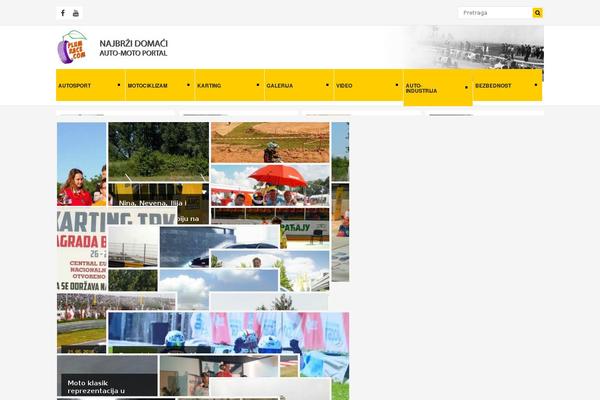This screenshot has height=400, width=600.
Task: Open the YouTube channel icon
Action: pos(76,13)
